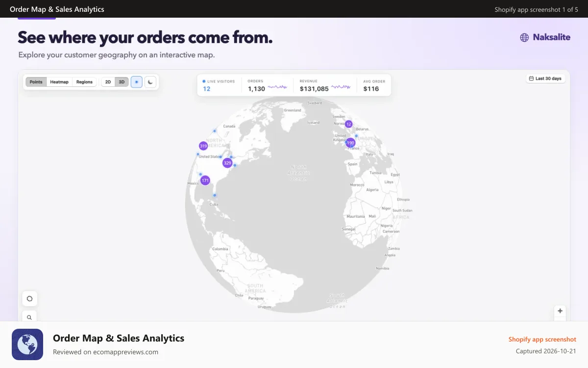Click the Mauritania label on the globe

point(356,216)
